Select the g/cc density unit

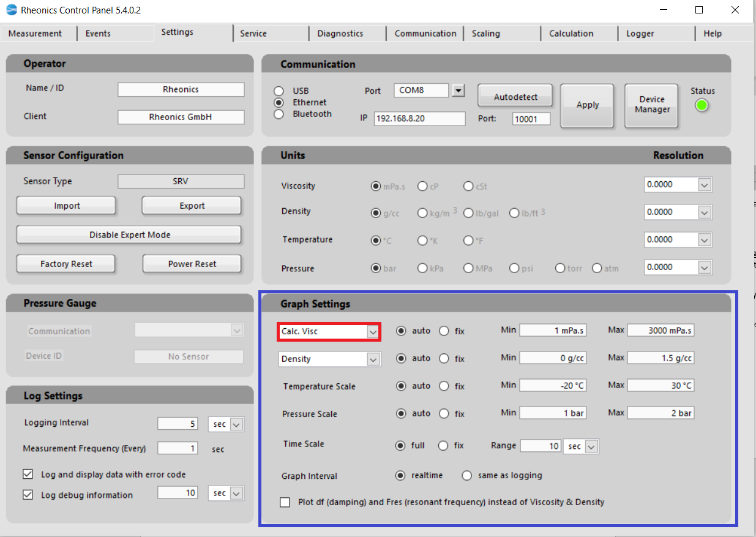376,213
